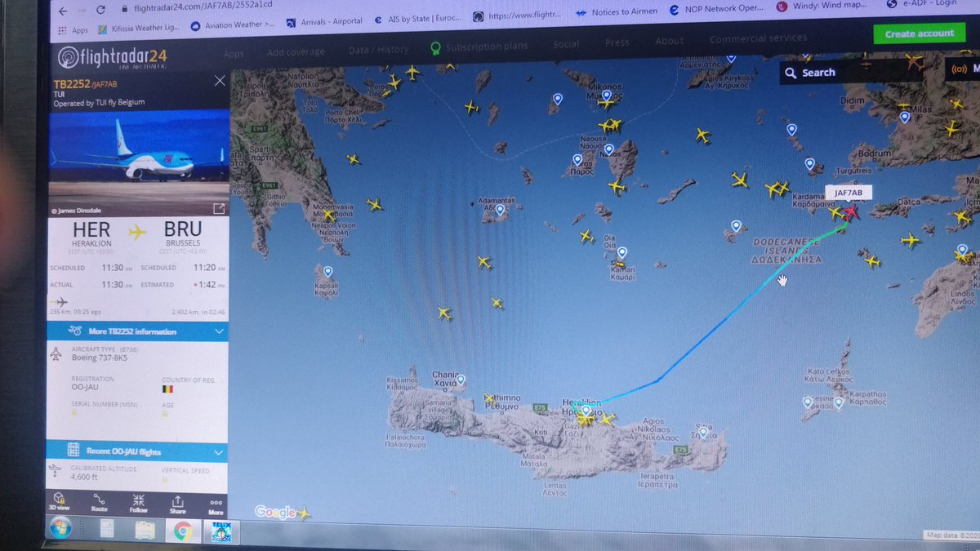Open the More options menu

pyautogui.click(x=216, y=504)
